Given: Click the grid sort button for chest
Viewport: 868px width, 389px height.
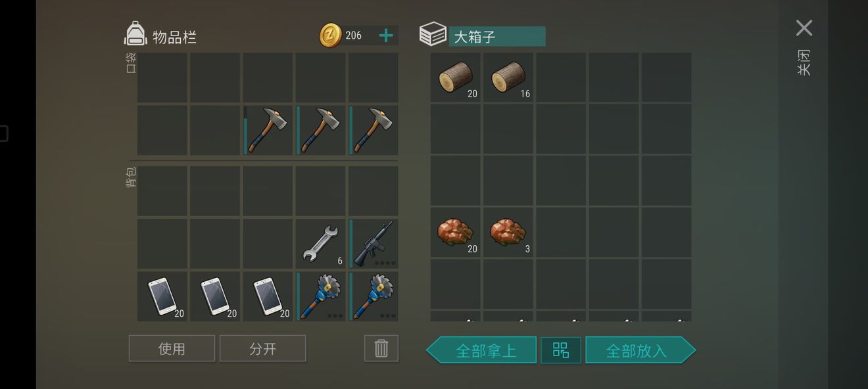Looking at the screenshot, I should (561, 350).
